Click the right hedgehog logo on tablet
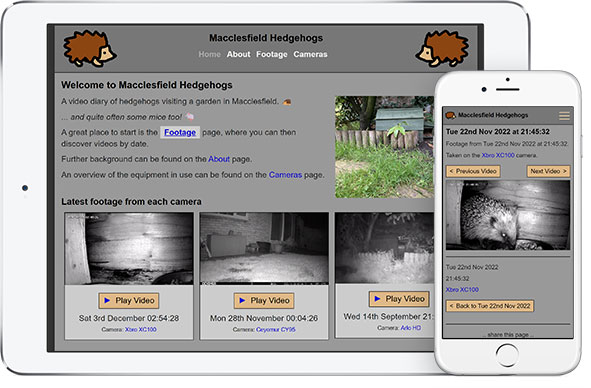This screenshot has width=591, height=388. pyautogui.click(x=442, y=49)
